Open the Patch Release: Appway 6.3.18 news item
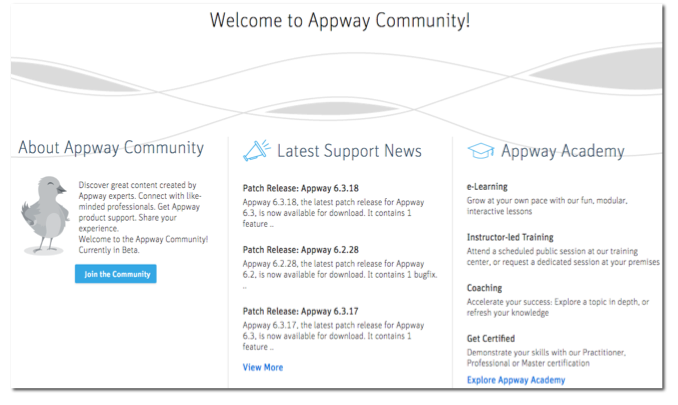 click(301, 188)
